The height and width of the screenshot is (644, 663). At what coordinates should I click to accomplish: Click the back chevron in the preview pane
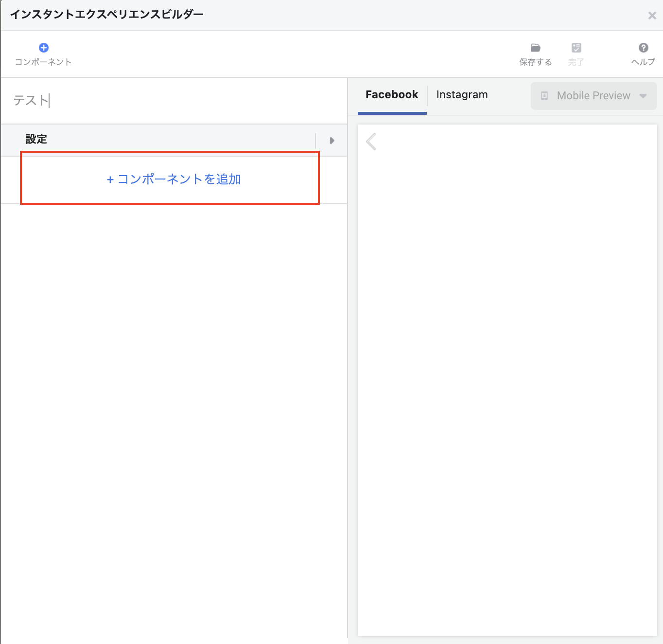pos(371,142)
